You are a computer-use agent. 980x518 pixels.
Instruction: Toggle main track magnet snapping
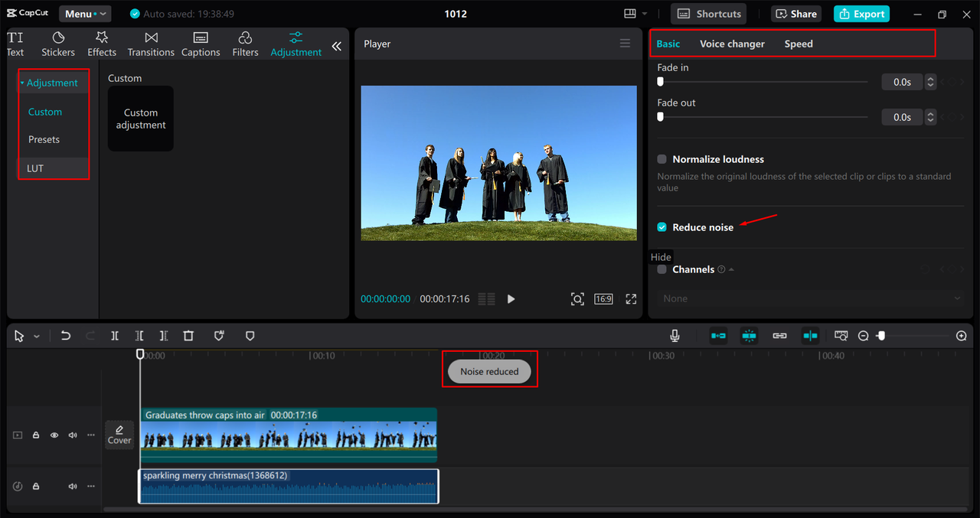point(718,336)
